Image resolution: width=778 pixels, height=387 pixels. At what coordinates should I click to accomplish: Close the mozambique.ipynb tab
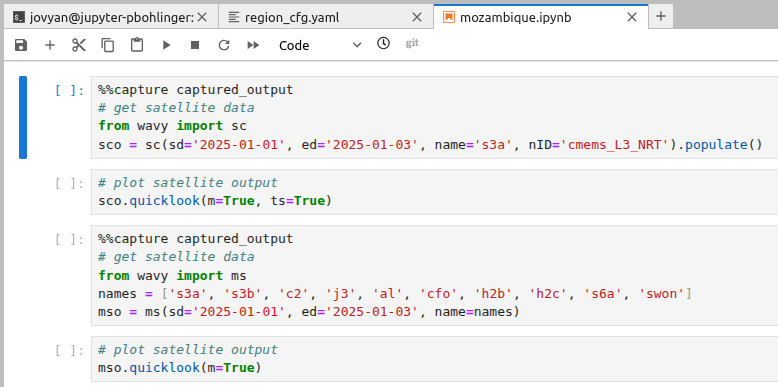click(x=632, y=17)
